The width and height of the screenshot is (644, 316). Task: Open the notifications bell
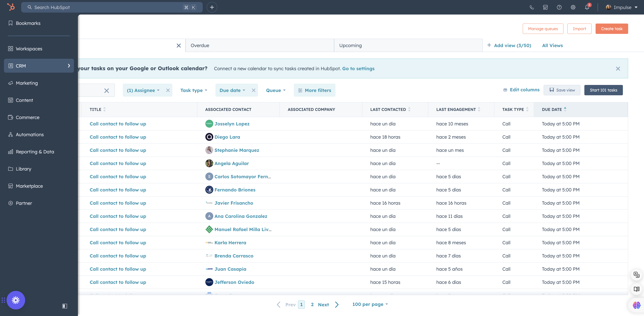pyautogui.click(x=587, y=7)
